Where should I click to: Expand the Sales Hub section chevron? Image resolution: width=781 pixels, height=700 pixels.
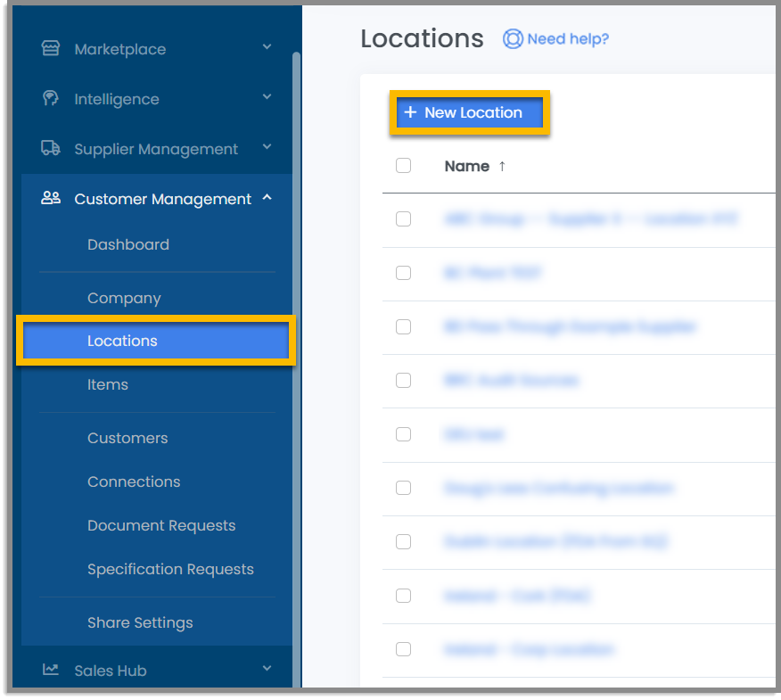tap(267, 669)
